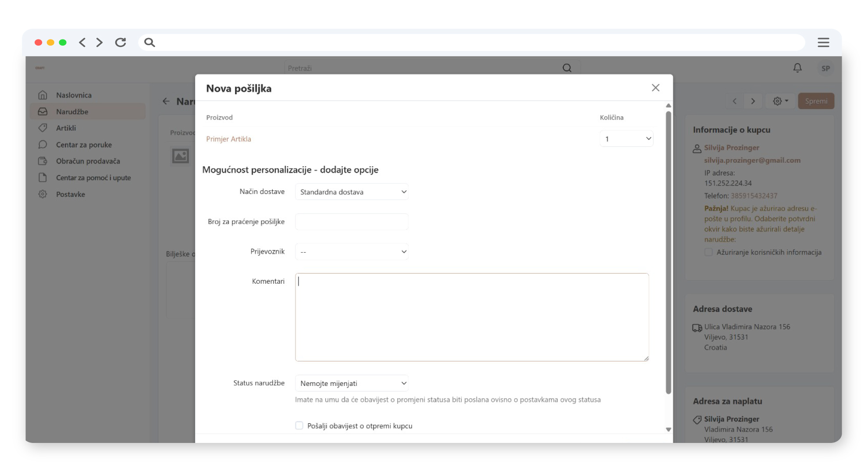Enable Pošalji obavijest o otpremi kupcu
The height and width of the screenshot is (471, 868).
click(x=299, y=425)
